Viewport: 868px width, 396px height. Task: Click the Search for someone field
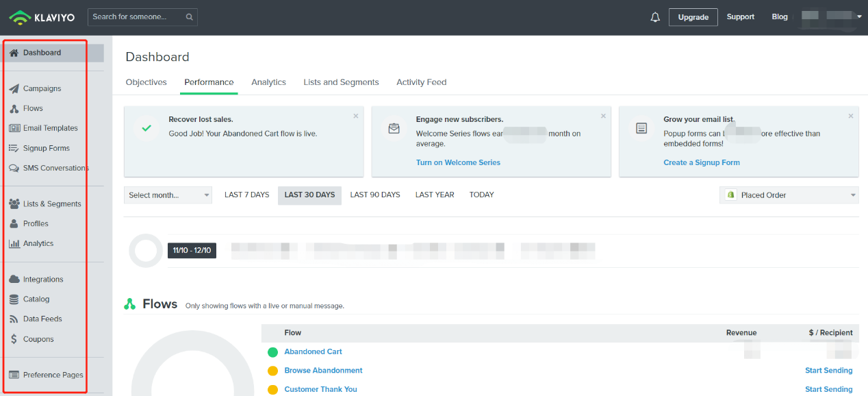[142, 17]
